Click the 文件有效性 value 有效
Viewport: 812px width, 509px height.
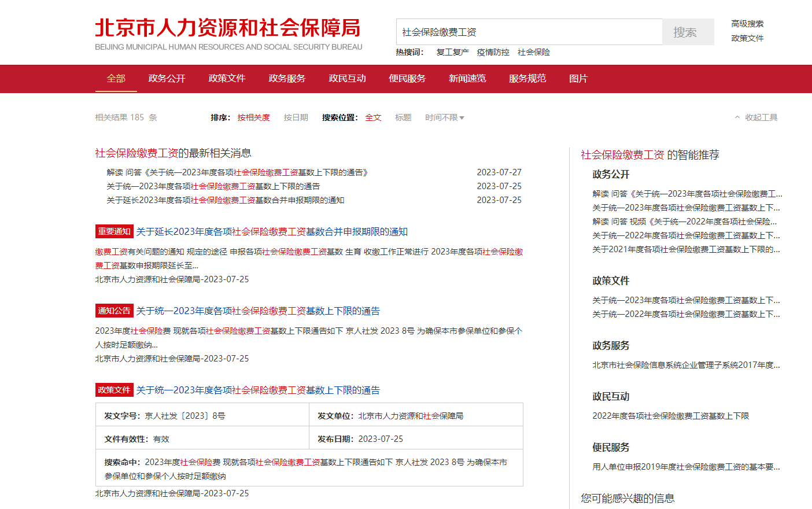161,439
